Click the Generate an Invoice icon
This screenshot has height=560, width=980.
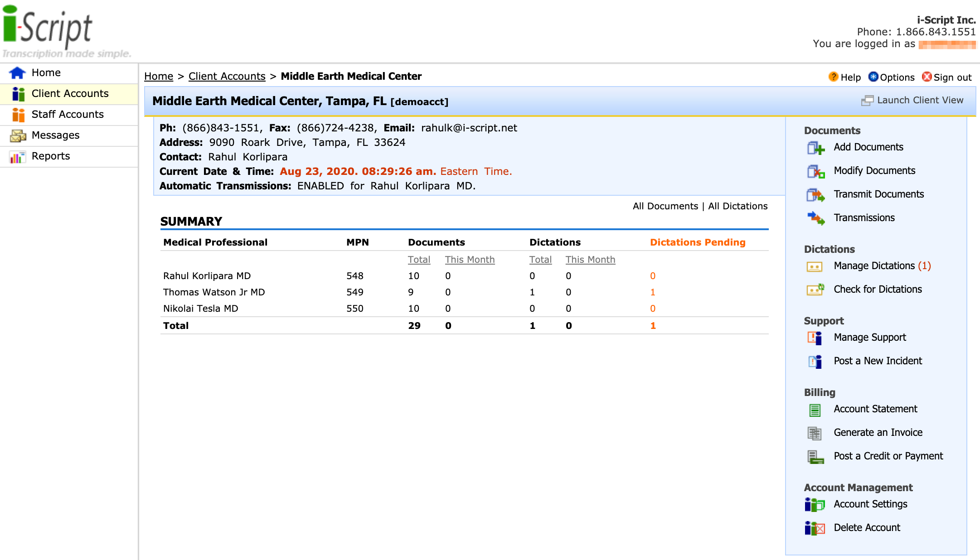[x=815, y=433]
